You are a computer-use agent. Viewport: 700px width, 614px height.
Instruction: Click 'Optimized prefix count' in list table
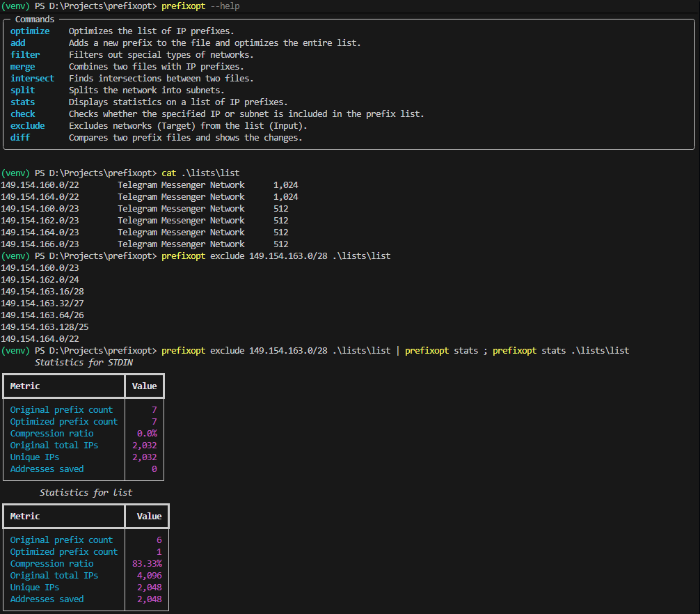(x=64, y=552)
